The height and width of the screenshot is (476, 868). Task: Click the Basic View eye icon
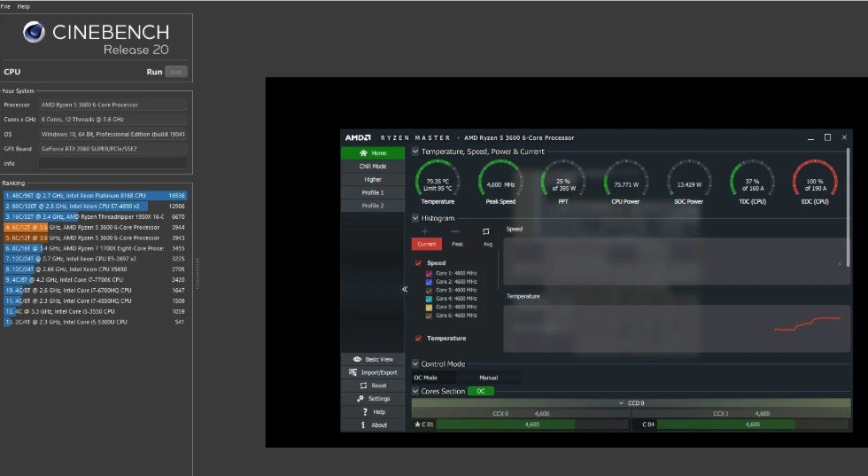point(357,359)
